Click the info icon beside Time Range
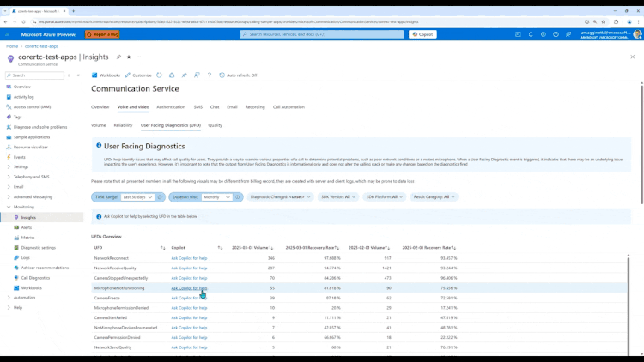This screenshot has width=644, height=362. pos(160,197)
